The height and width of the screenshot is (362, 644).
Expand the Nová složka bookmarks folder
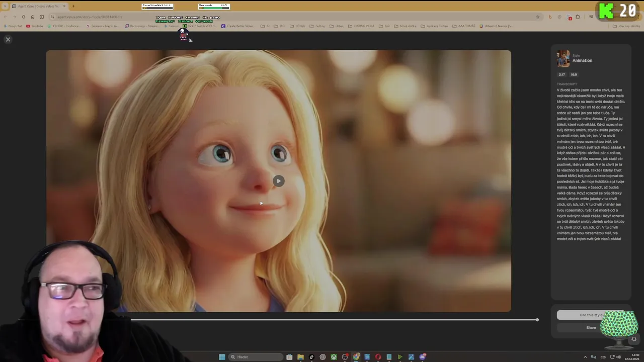405,26
